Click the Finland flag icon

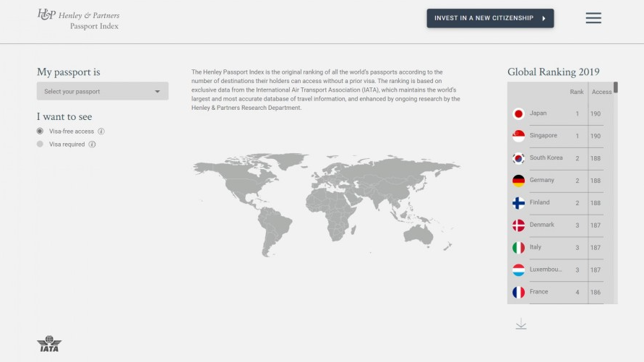coord(518,203)
